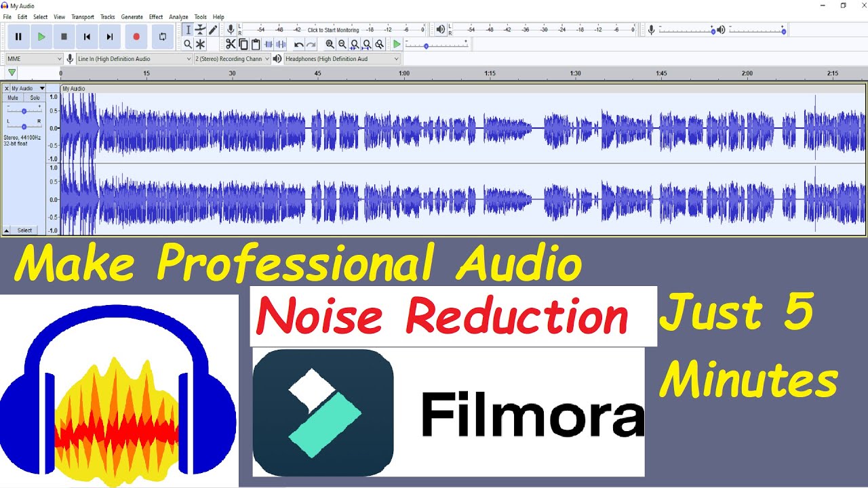Fit selection to window width
868x488 pixels.
[x=355, y=44]
